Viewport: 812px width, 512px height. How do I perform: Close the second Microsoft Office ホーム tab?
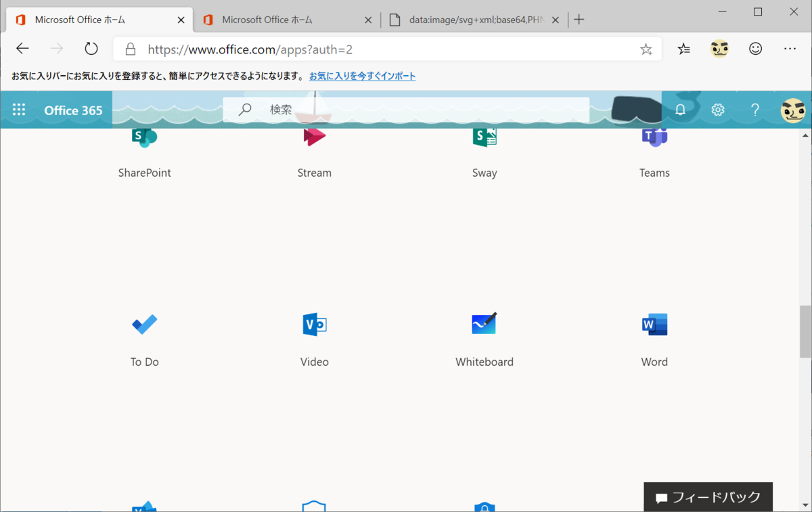pyautogui.click(x=368, y=20)
